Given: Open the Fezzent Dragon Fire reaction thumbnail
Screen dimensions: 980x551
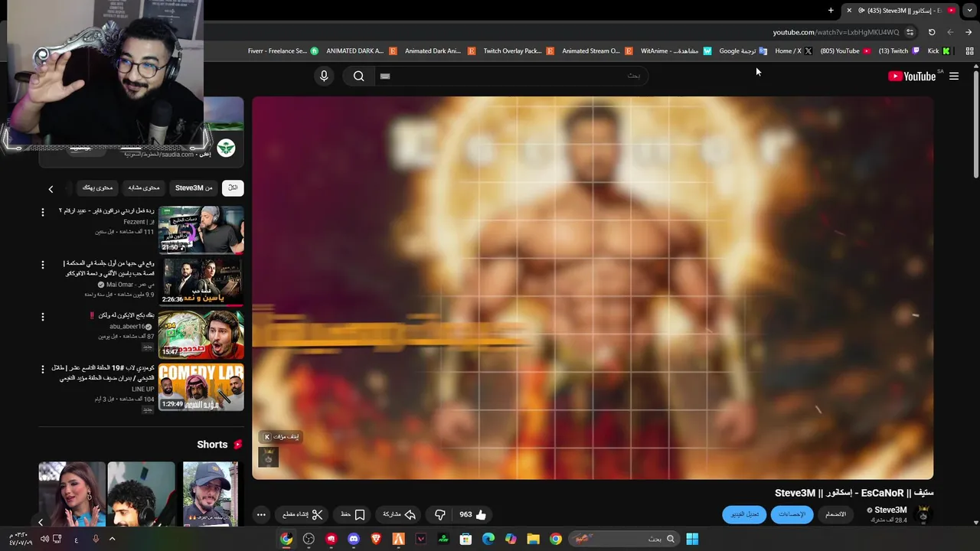Looking at the screenshot, I should [x=201, y=230].
